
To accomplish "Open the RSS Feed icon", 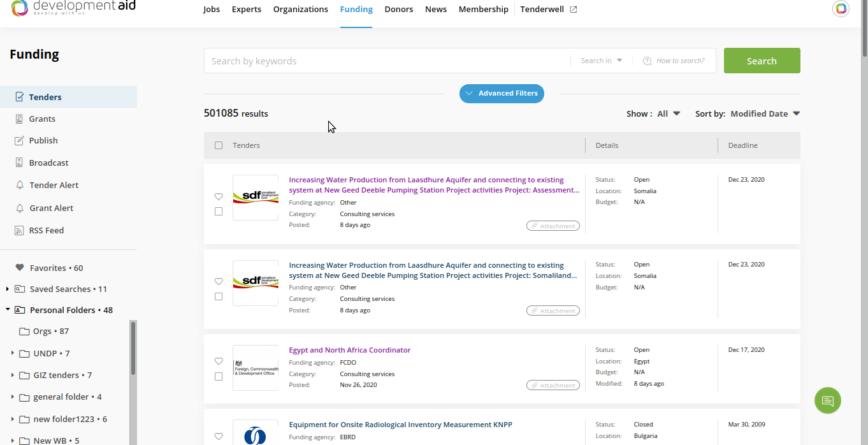I will (19, 230).
